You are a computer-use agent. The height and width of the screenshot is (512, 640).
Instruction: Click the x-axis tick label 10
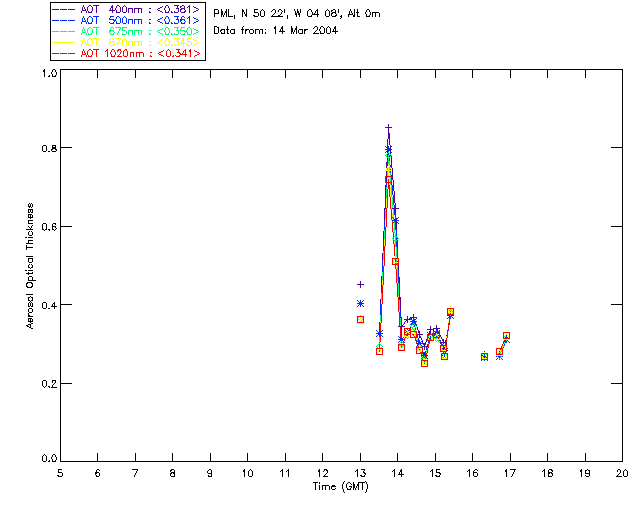coord(247,473)
